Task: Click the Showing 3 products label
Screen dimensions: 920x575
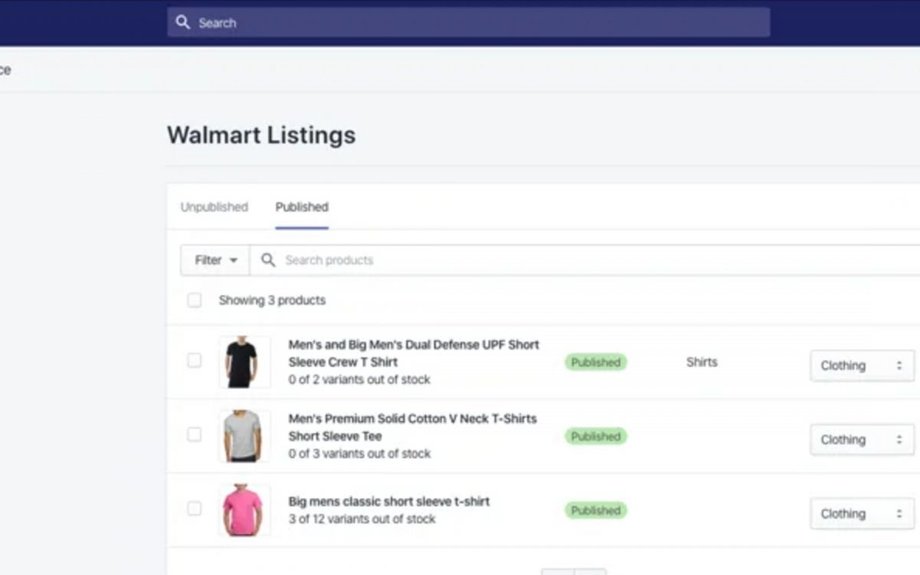Action: [x=272, y=300]
